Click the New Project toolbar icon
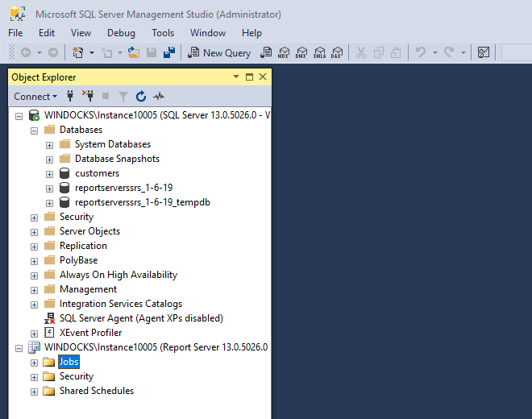Viewport: 532px width, 419px height. point(77,52)
